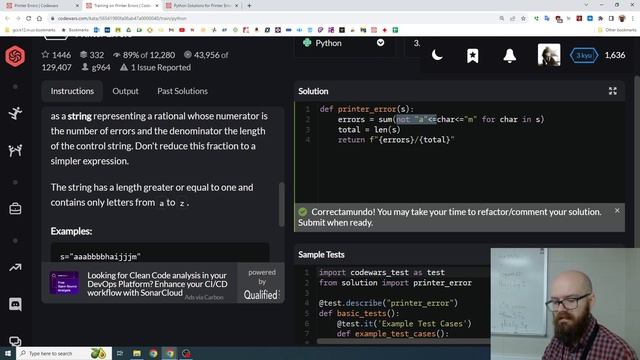640x360 pixels.
Task: Switch to the Instructions tab
Action: point(72,91)
